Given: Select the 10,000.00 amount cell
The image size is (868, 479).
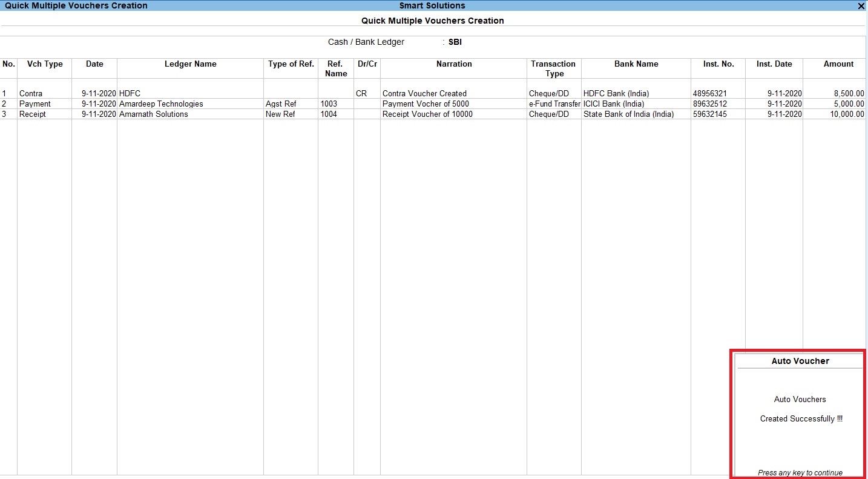Looking at the screenshot, I should point(847,114).
